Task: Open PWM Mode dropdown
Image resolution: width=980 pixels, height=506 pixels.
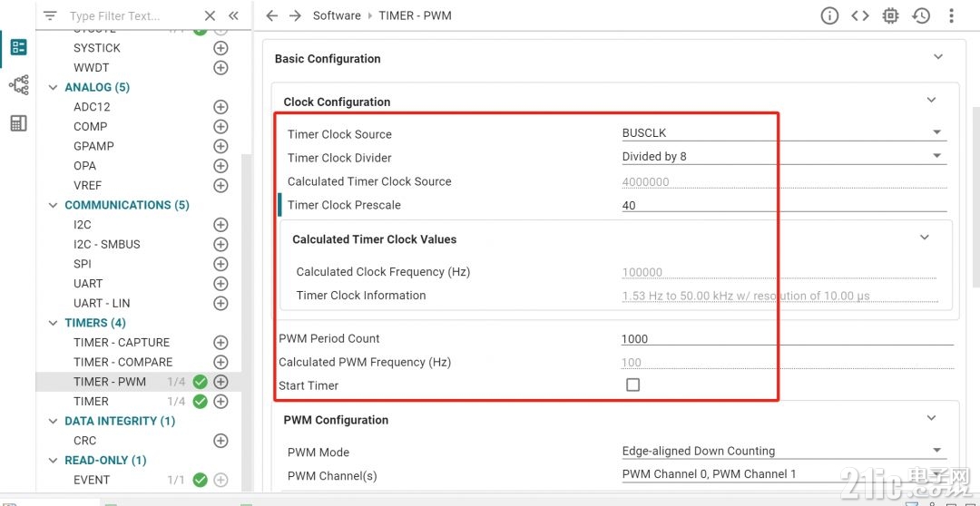Action: pos(784,451)
